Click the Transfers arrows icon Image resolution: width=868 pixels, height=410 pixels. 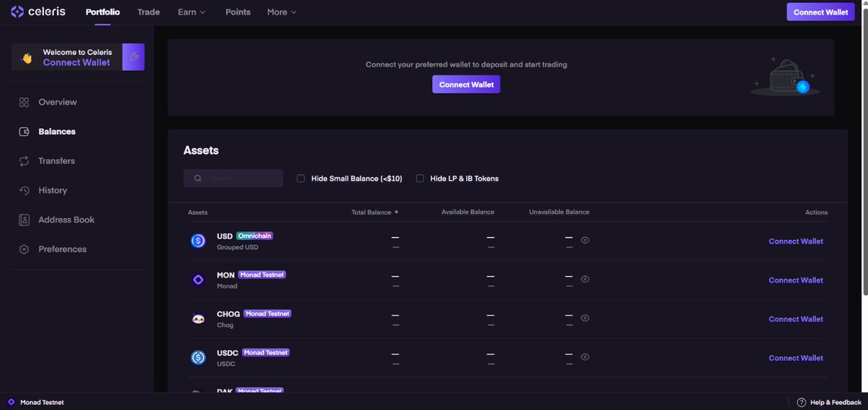click(x=24, y=161)
